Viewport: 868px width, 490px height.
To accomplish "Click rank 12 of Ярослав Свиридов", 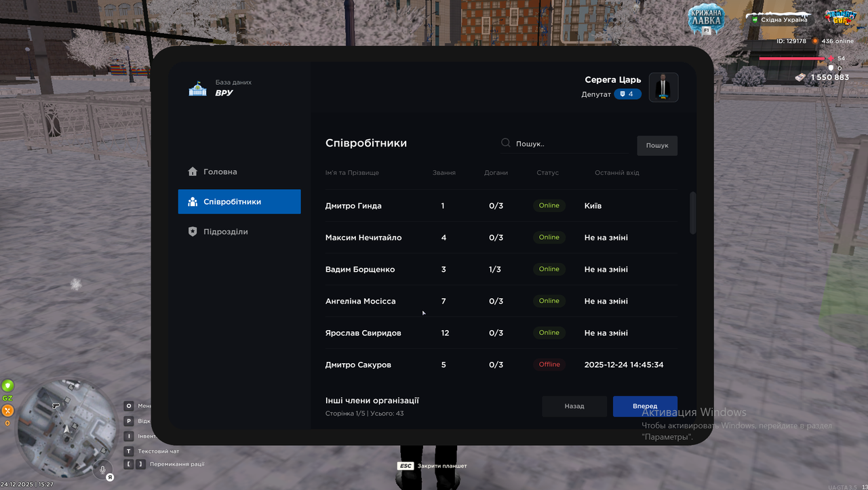I will coord(445,333).
